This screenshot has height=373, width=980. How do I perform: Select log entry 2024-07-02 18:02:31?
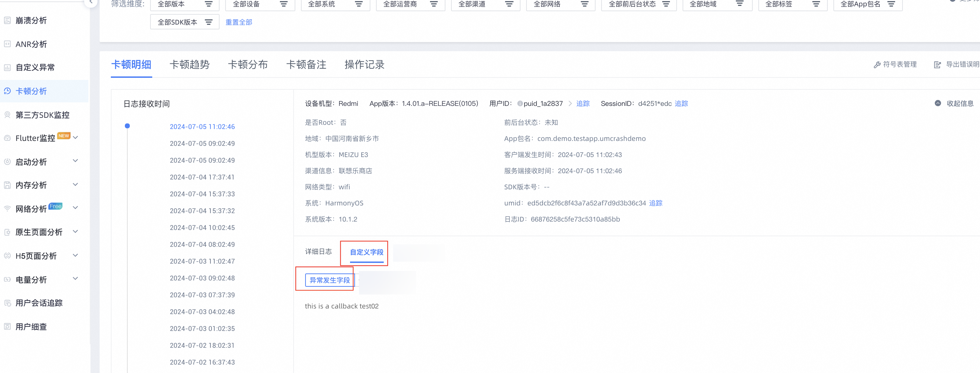pos(202,346)
